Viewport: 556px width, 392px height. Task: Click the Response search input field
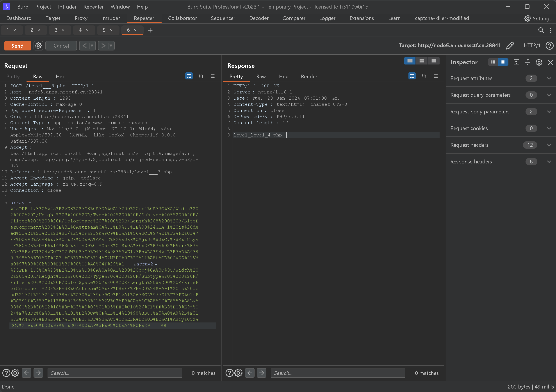point(338,373)
